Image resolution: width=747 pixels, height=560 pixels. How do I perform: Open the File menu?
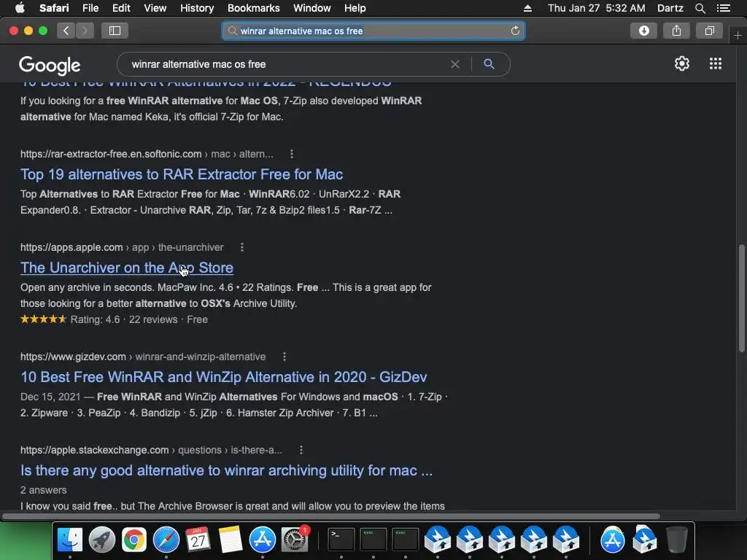(x=90, y=8)
